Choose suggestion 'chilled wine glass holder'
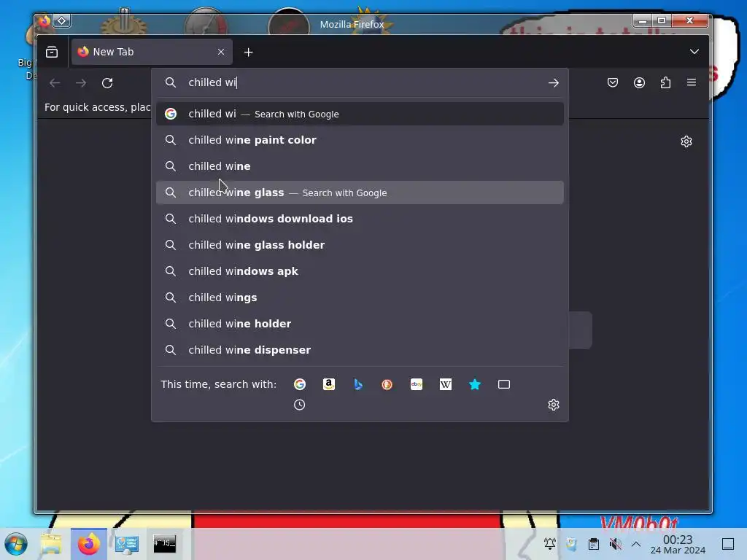The height and width of the screenshot is (560, 747). pyautogui.click(x=360, y=245)
